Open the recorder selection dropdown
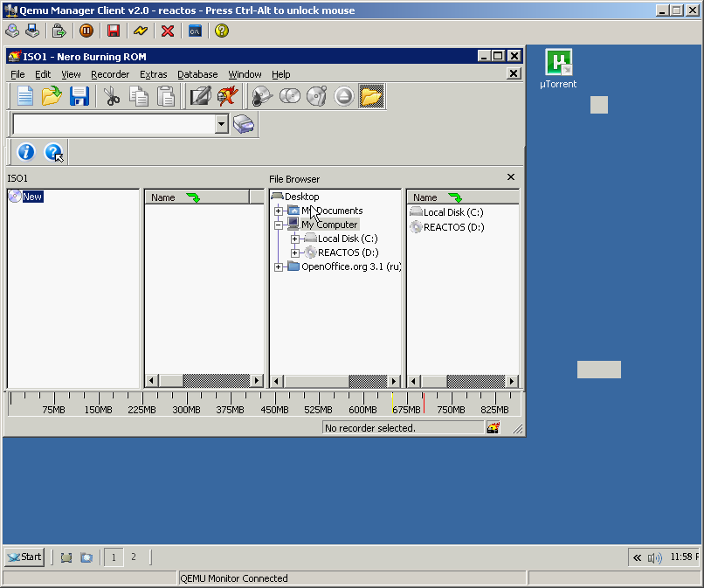704x588 pixels. [221, 124]
